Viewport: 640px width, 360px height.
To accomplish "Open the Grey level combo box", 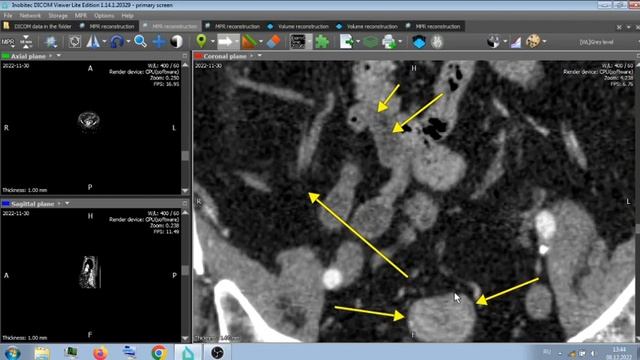I will pos(604,42).
